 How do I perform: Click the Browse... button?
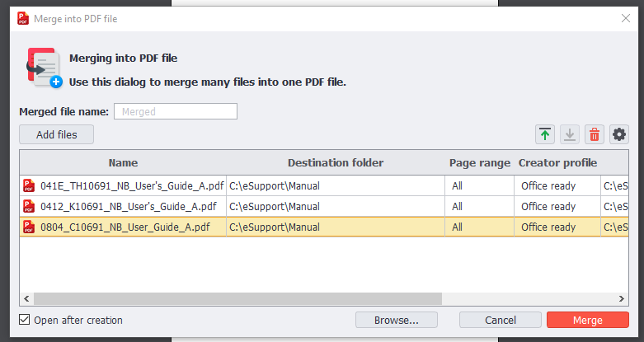pyautogui.click(x=396, y=320)
